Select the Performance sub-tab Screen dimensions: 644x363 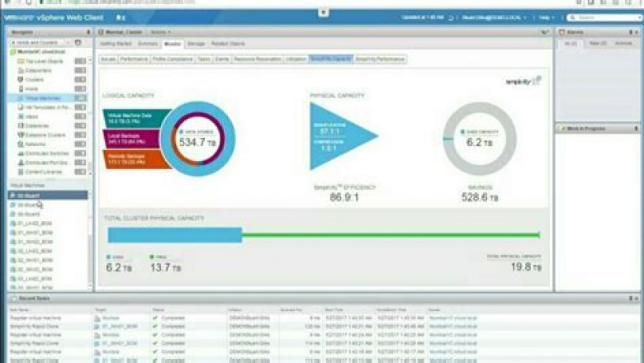coord(134,59)
